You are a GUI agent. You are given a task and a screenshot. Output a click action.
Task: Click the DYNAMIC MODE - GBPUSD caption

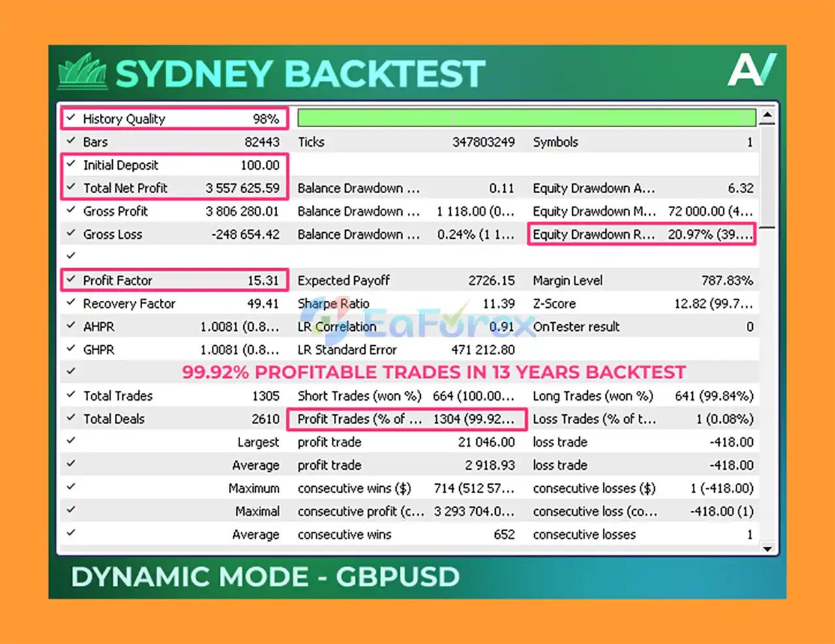coord(266,577)
